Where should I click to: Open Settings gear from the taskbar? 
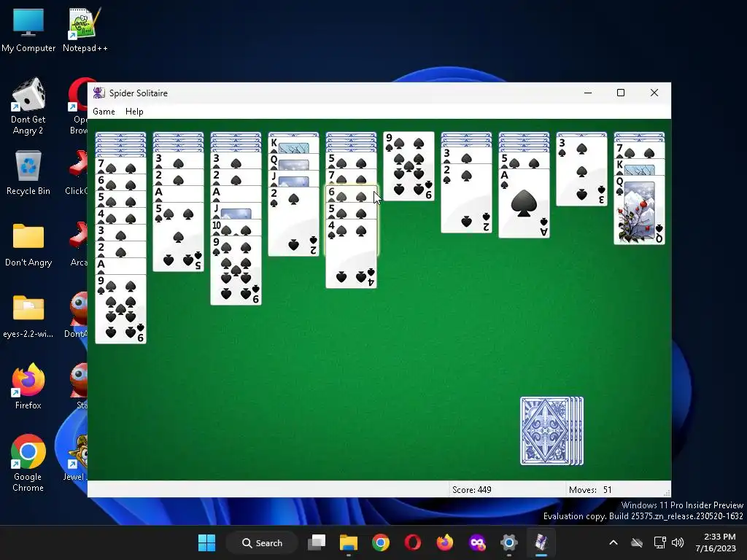coord(508,542)
